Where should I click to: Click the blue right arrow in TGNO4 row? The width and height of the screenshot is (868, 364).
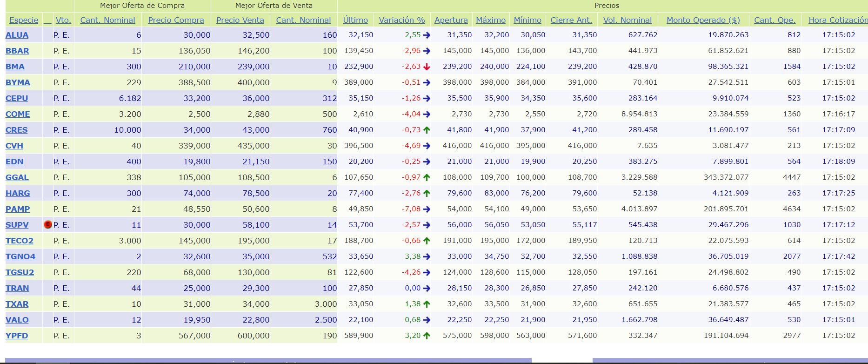click(x=427, y=256)
